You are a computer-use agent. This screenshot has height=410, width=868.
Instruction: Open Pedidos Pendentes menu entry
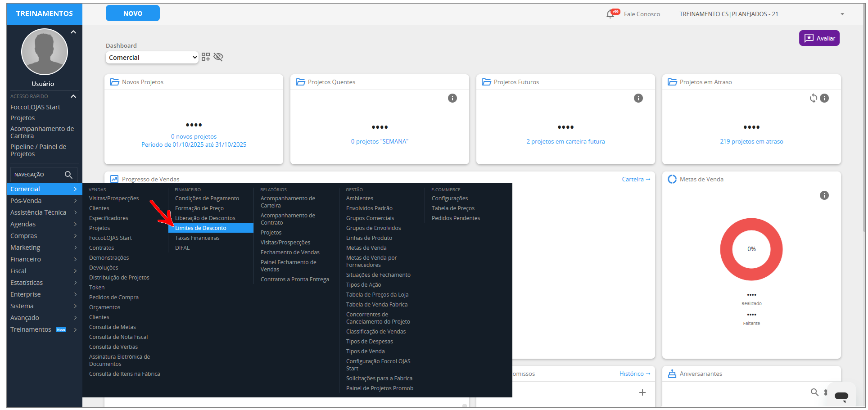tap(456, 218)
